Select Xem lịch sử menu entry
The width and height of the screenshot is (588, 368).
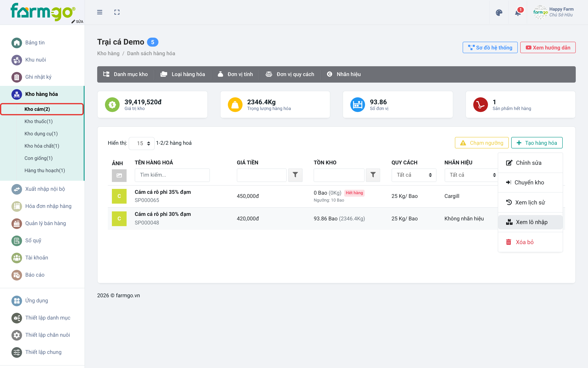click(530, 202)
